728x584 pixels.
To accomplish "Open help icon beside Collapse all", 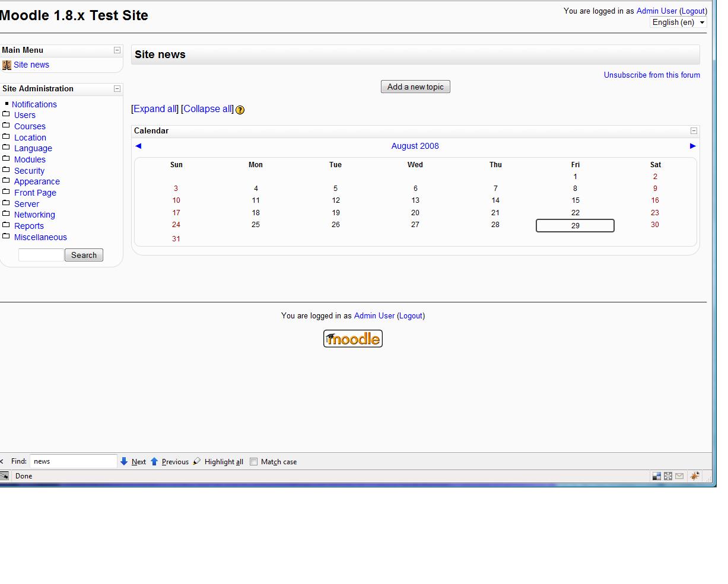I will (x=240, y=110).
